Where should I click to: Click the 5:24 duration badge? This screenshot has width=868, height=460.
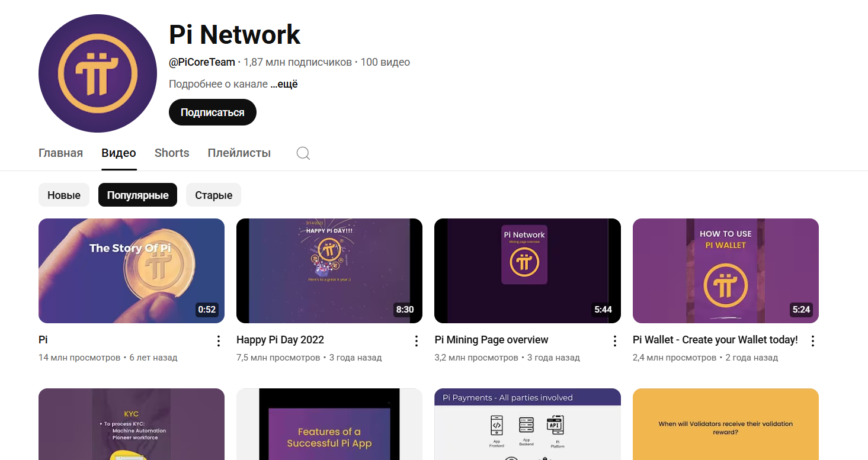click(x=801, y=310)
